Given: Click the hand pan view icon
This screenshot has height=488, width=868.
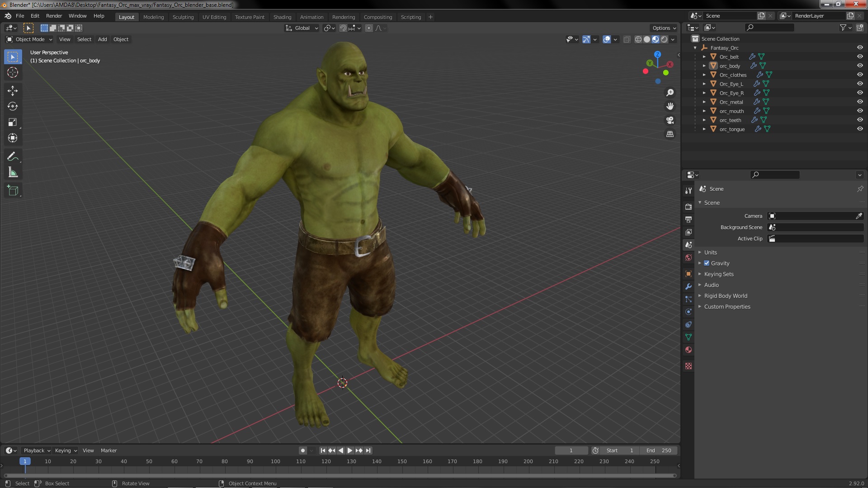Looking at the screenshot, I should tap(670, 106).
